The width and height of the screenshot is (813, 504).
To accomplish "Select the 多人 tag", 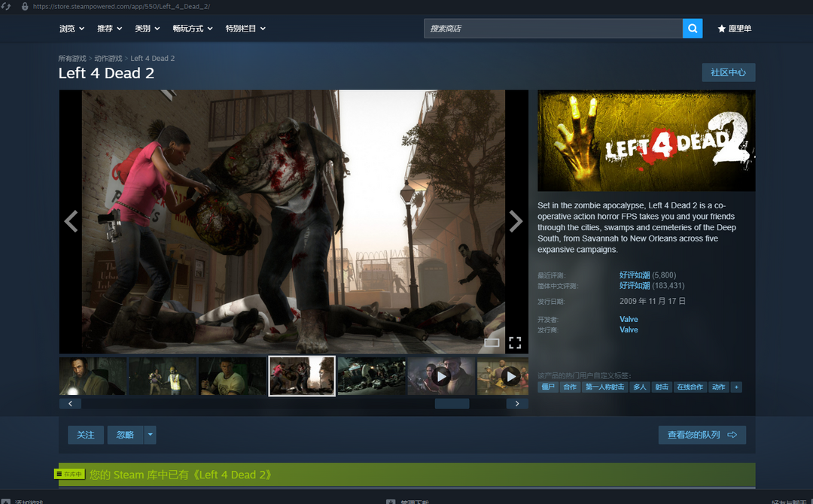I will [640, 387].
